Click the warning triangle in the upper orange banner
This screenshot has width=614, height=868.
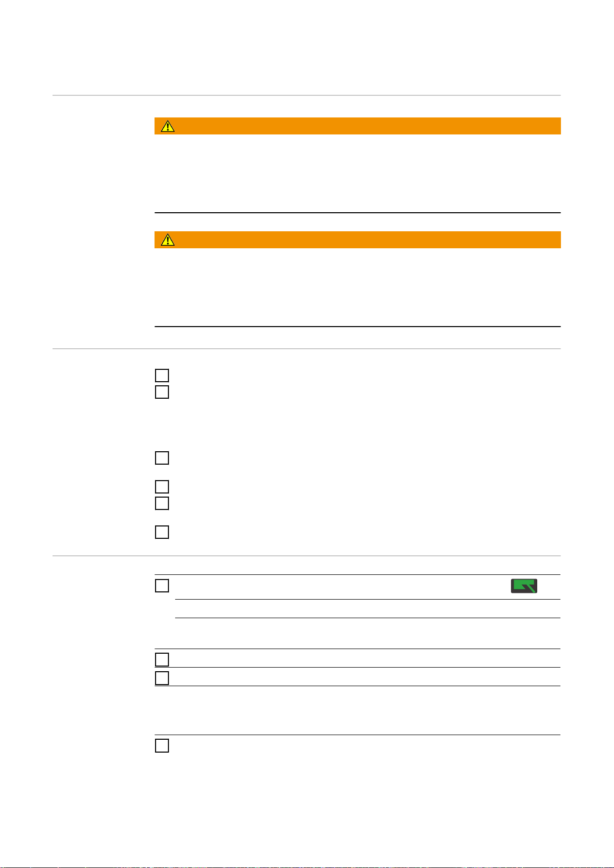167,126
